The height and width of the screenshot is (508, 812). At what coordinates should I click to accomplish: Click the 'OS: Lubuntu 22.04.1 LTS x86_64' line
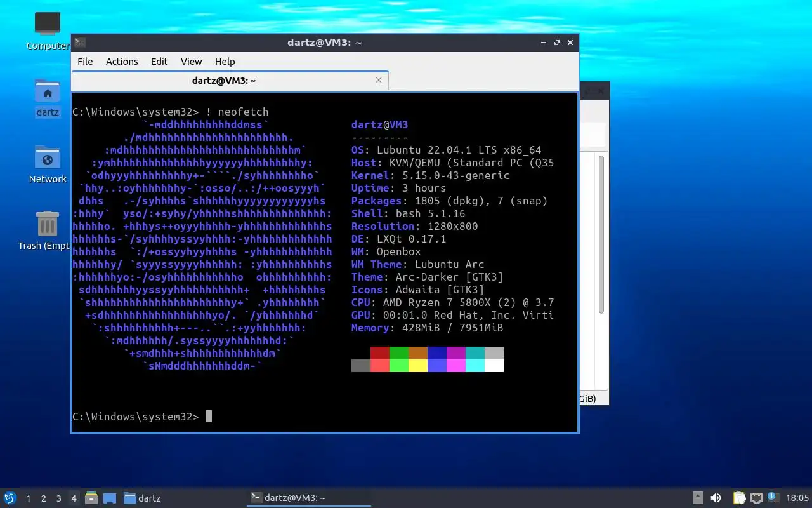447,150
